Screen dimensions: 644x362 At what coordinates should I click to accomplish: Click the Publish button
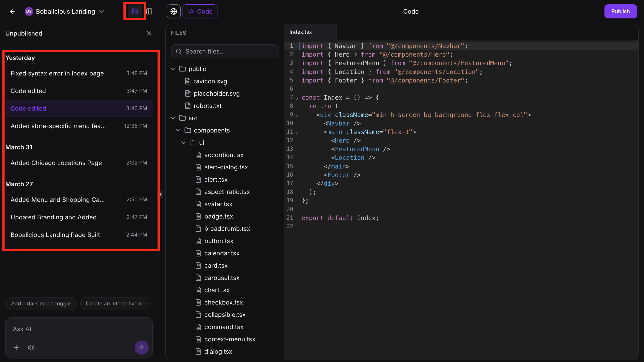[620, 11]
